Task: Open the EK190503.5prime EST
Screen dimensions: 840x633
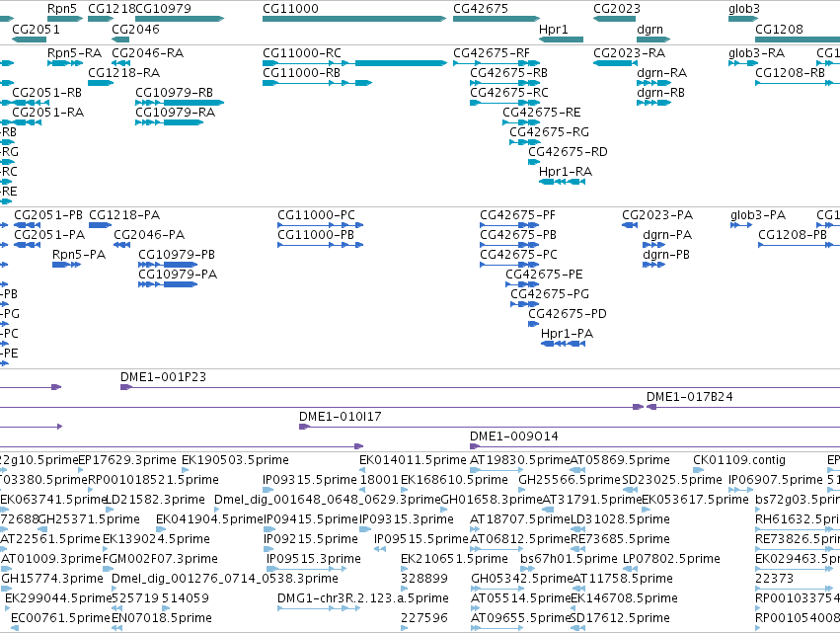Action: [x=186, y=470]
